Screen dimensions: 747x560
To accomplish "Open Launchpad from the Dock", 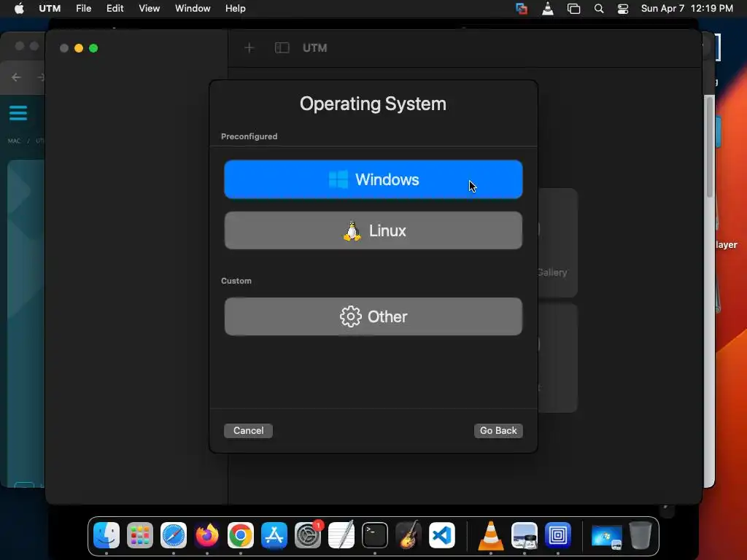I will click(x=140, y=535).
